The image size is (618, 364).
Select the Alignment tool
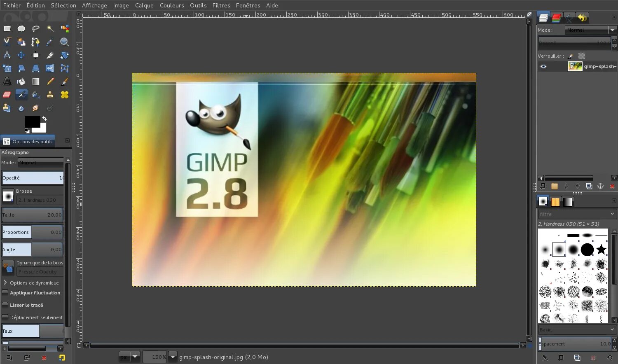tap(36, 55)
